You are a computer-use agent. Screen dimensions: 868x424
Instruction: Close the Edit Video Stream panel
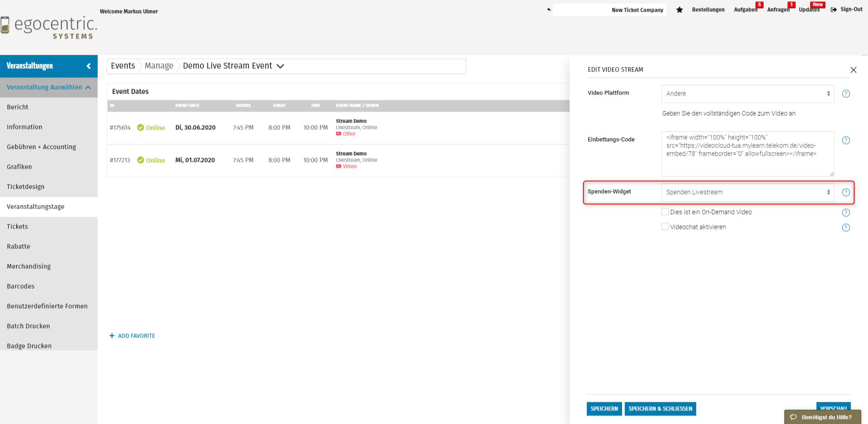tap(853, 70)
